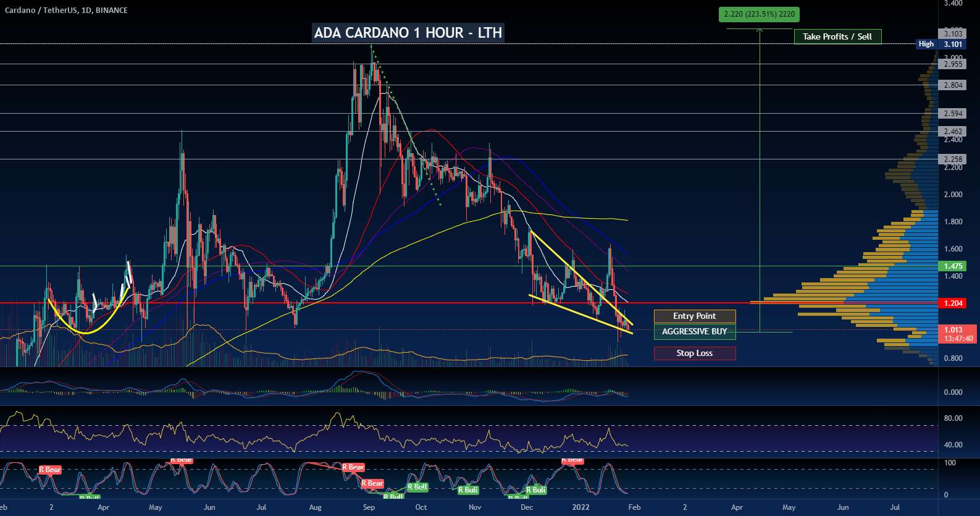This screenshot has width=980, height=516.
Task: Select the R Bull label above Oct
Action: 418,487
